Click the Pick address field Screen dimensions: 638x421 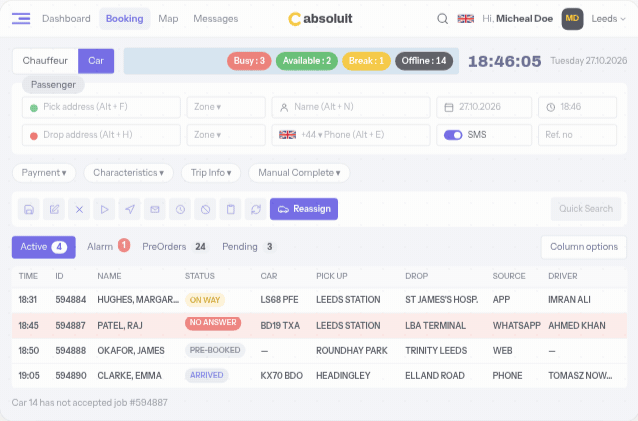(101, 107)
